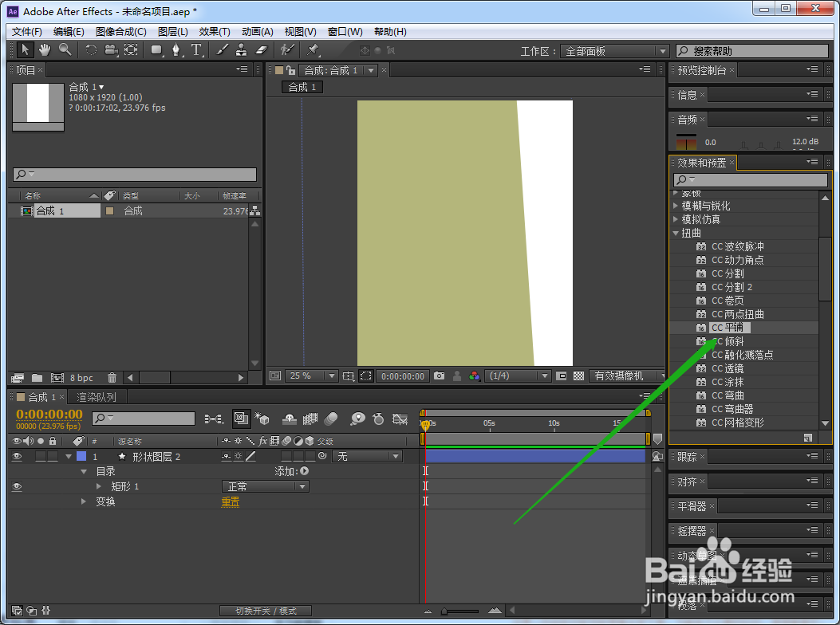Select the Pen tool
This screenshot has width=840, height=625.
(176, 50)
